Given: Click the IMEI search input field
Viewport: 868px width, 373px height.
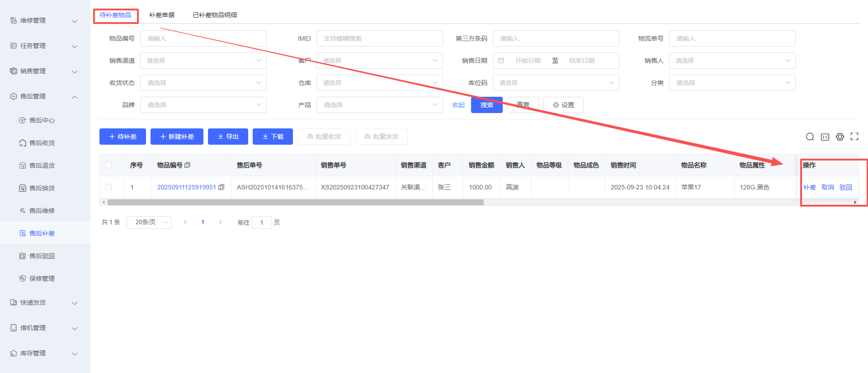Looking at the screenshot, I should (x=379, y=38).
